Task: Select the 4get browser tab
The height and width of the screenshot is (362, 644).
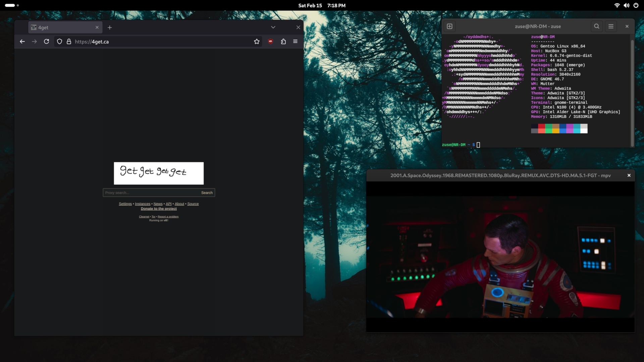Action: click(x=65, y=27)
